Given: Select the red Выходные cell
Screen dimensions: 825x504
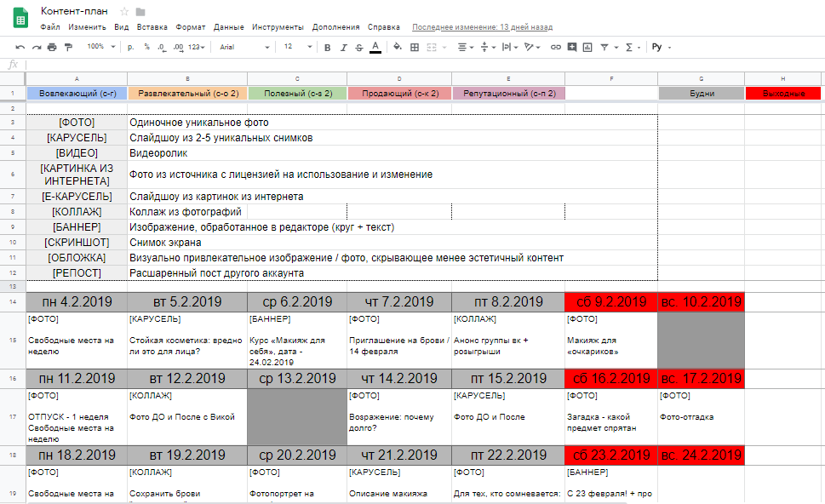Looking at the screenshot, I should 783,93.
